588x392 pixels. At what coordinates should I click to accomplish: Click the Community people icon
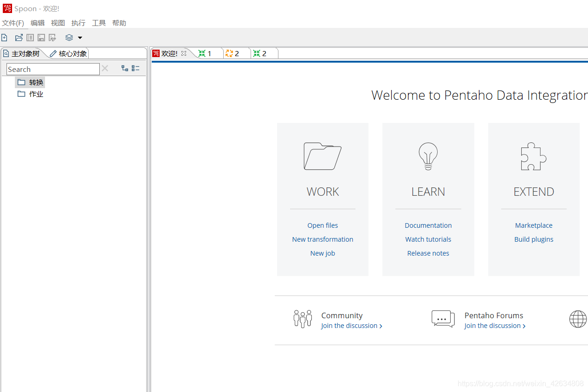coord(303,319)
